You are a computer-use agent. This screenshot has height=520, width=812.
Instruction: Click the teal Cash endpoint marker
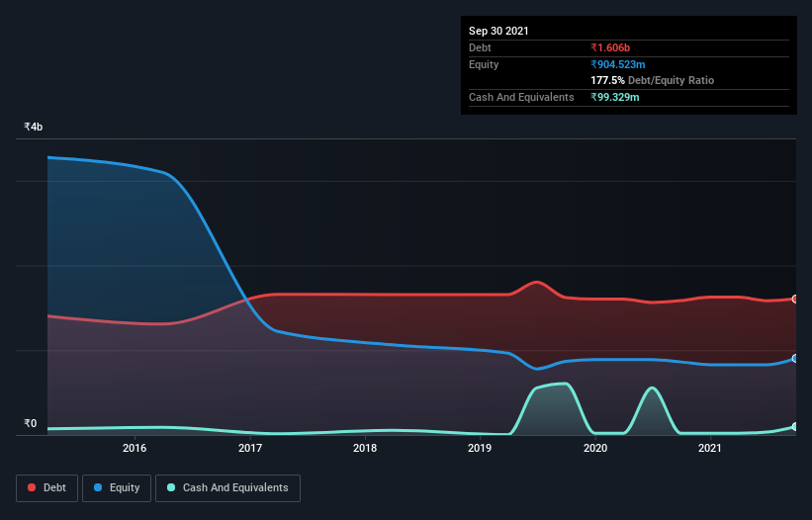(795, 426)
